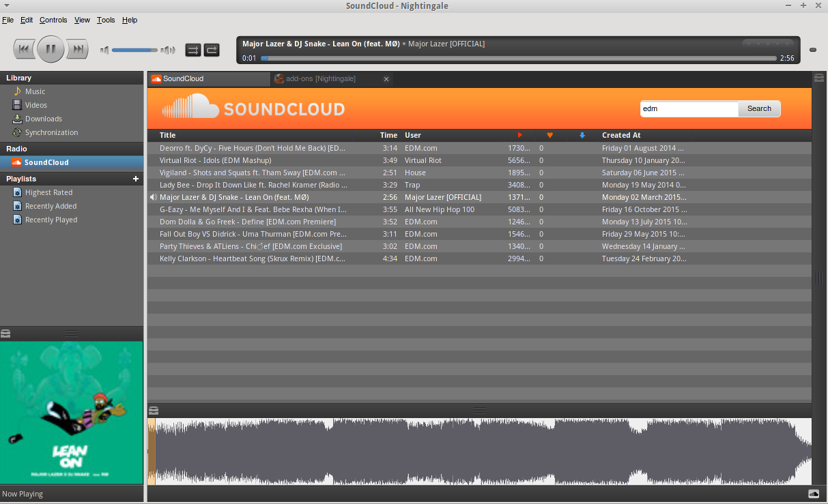Seek in the track progress bar

[x=519, y=59]
